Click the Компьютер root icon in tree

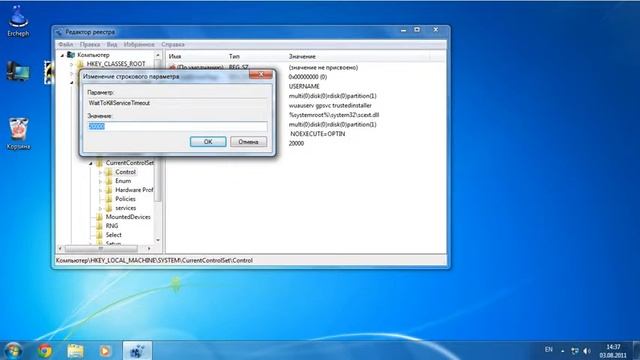(x=71, y=55)
